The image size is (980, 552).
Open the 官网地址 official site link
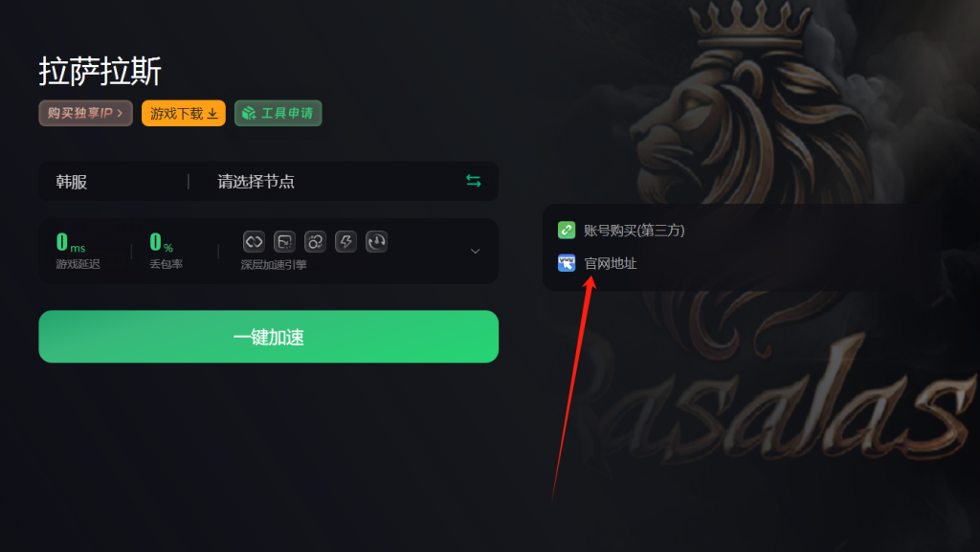[x=610, y=263]
